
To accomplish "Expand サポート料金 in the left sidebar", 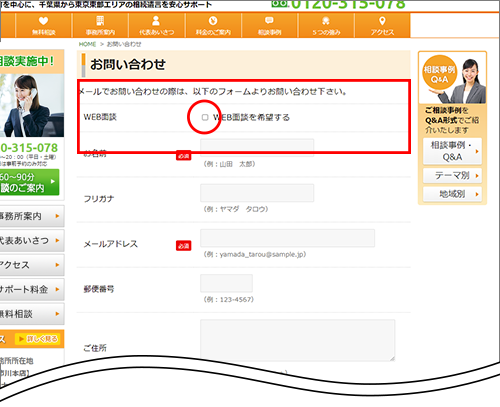I will tap(31, 289).
